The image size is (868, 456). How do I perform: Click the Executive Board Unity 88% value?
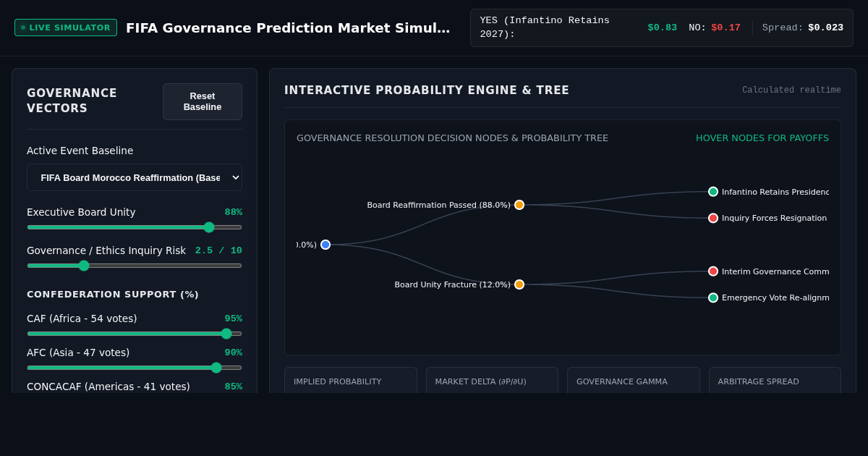[233, 212]
